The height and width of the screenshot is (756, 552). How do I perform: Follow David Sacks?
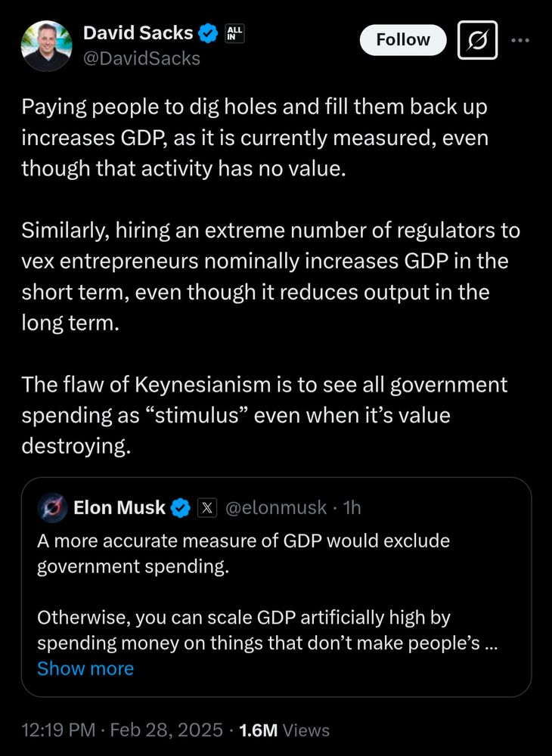[x=402, y=40]
